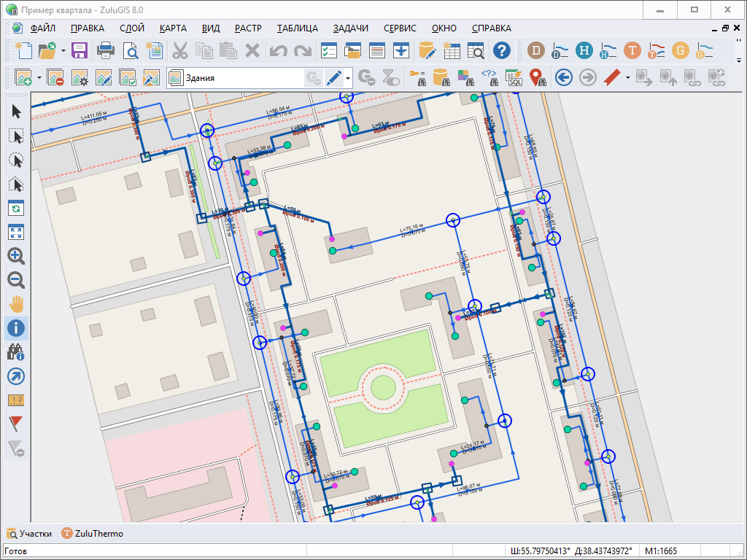The height and width of the screenshot is (560, 747).
Task: Click the Add Layer icon
Action: pyautogui.click(x=23, y=77)
